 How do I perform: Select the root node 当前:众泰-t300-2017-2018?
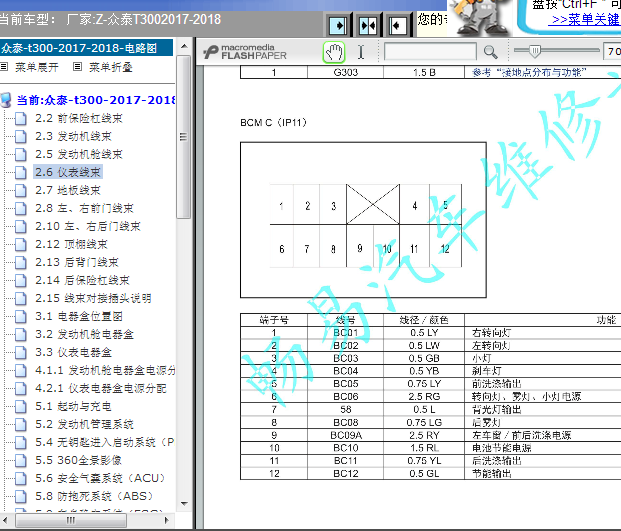pos(96,100)
